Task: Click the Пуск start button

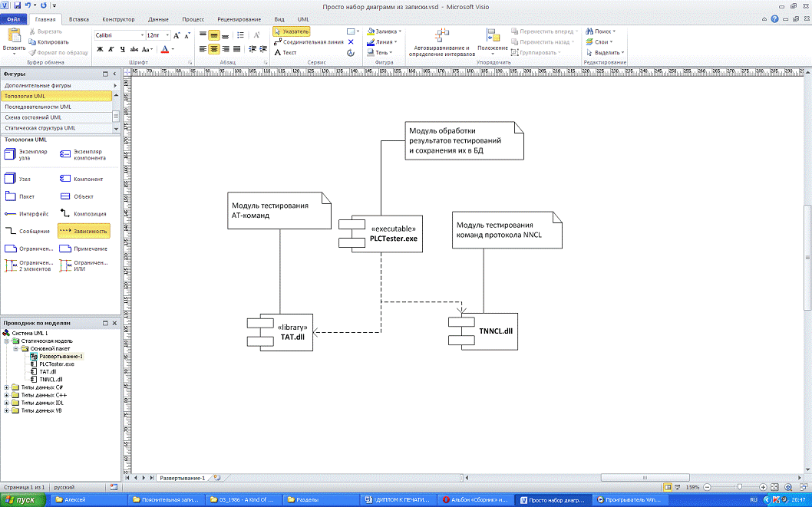Action: (x=24, y=500)
